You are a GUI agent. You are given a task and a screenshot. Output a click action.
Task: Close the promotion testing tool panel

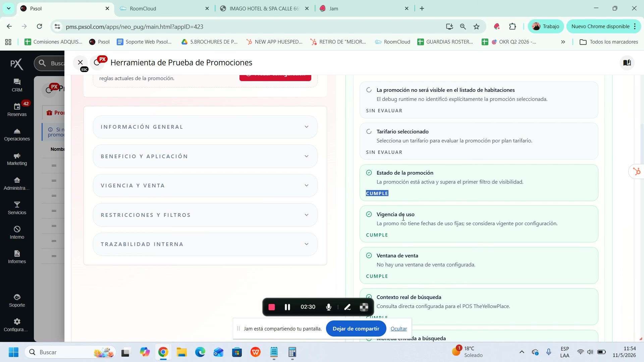pyautogui.click(x=80, y=63)
